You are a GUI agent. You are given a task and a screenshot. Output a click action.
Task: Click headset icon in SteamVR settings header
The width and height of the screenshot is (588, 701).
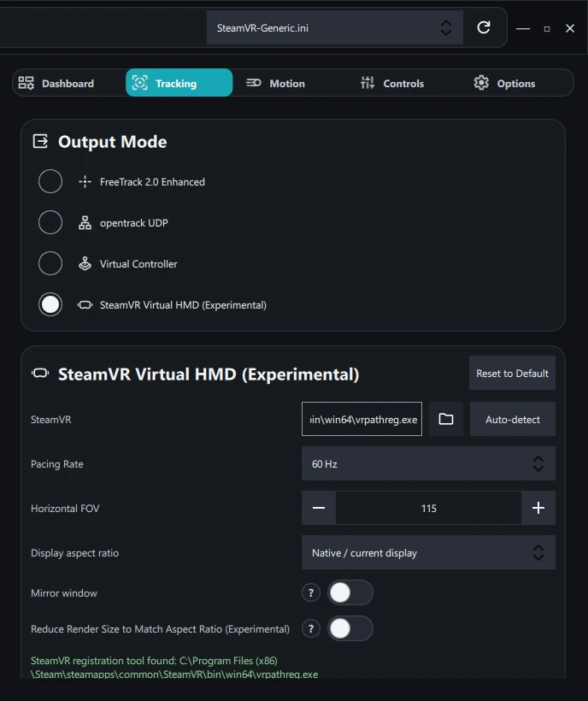[40, 374]
